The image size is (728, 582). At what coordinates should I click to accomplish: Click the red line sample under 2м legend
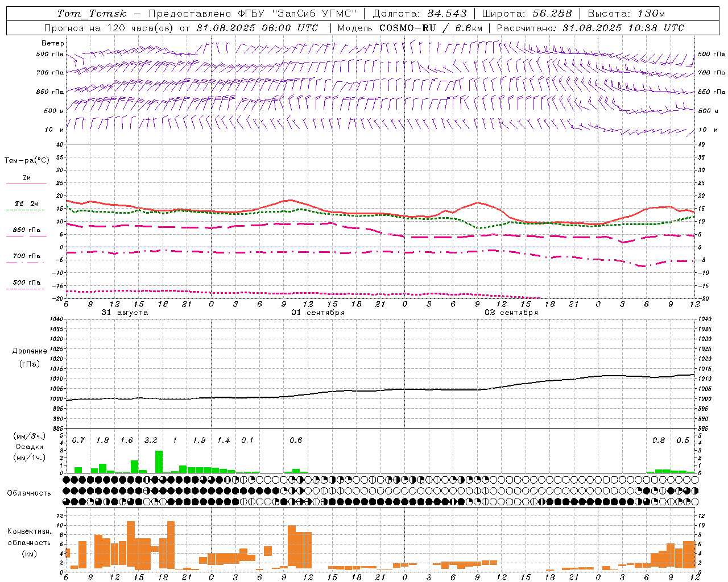(x=26, y=184)
